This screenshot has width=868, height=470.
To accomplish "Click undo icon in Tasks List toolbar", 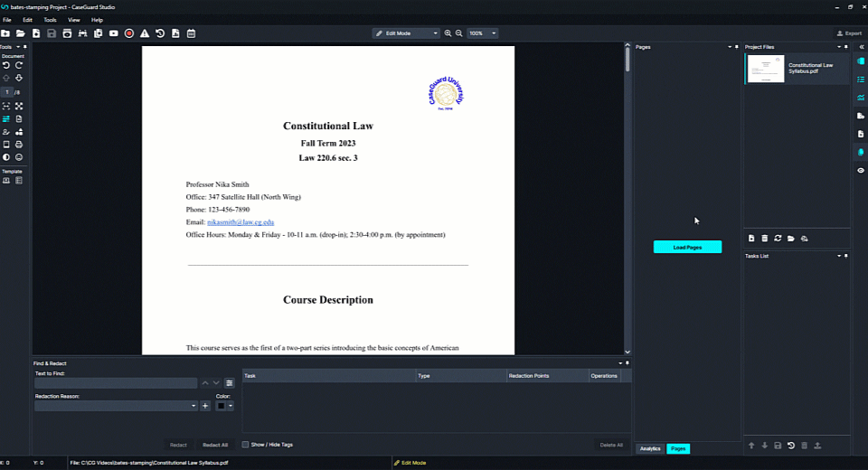I will tap(791, 445).
